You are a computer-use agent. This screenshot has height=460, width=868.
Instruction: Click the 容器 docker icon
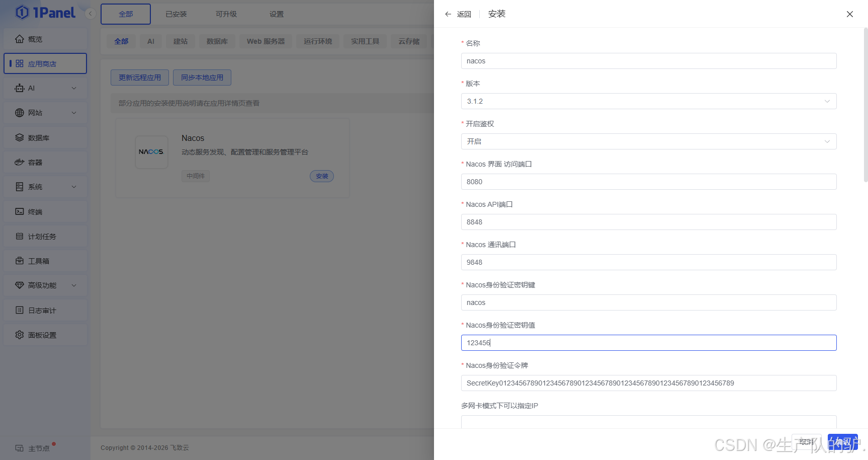[x=20, y=162]
